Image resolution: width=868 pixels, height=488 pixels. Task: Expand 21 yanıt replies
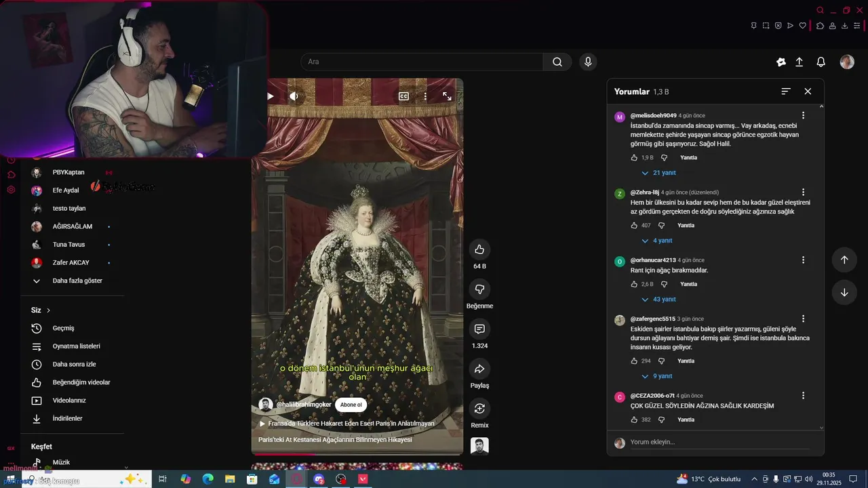(x=658, y=173)
